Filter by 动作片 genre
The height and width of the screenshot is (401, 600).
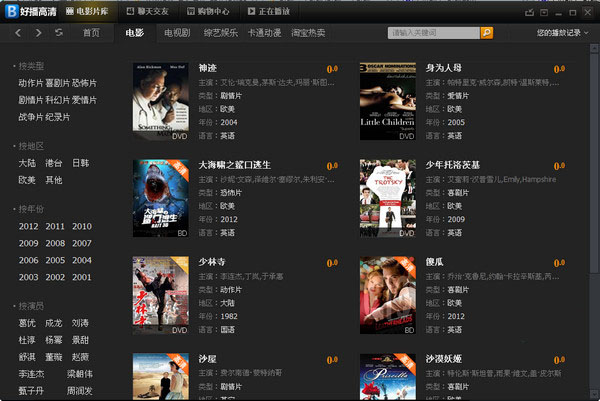(x=30, y=83)
